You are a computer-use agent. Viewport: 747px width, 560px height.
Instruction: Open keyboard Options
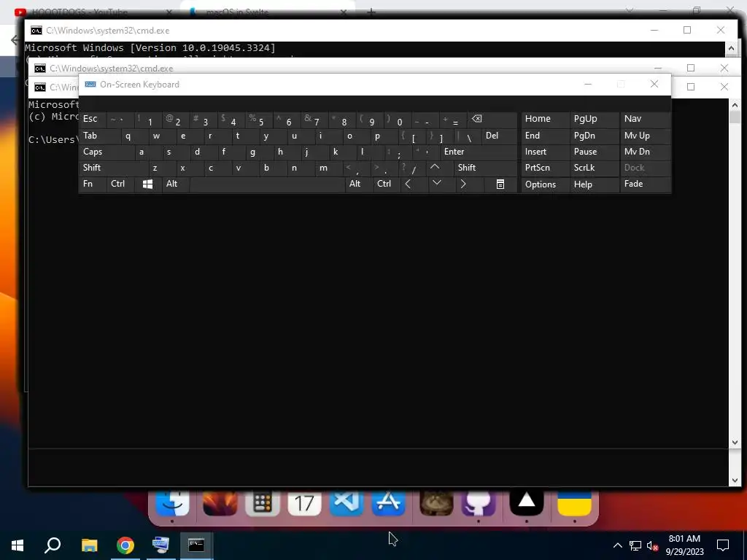(545, 184)
